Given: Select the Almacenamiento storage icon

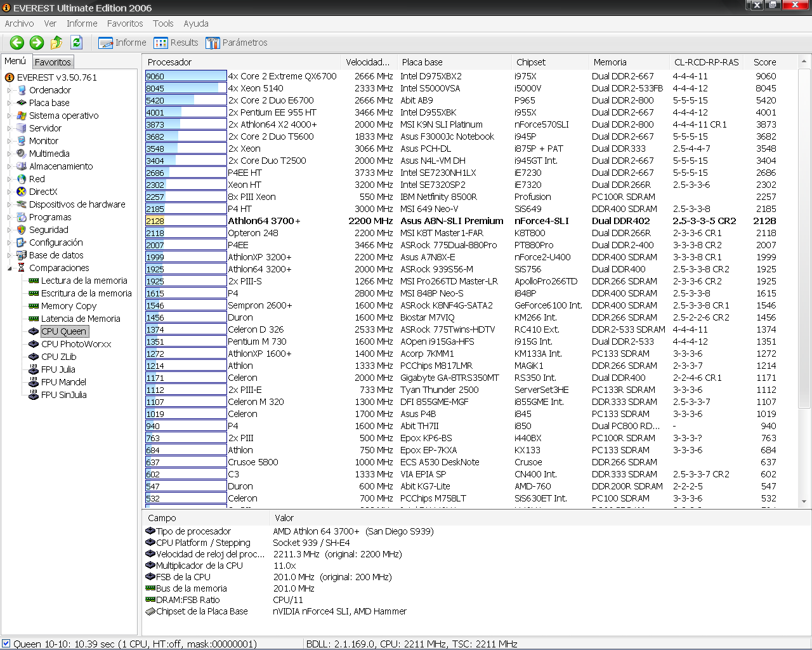Looking at the screenshot, I should (x=22, y=166).
